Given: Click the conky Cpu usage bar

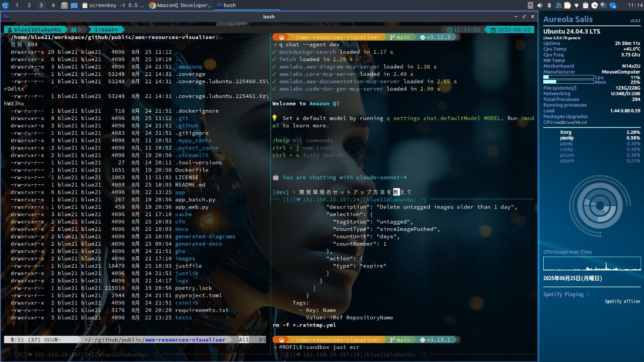Looking at the screenshot, I should tap(569, 77).
